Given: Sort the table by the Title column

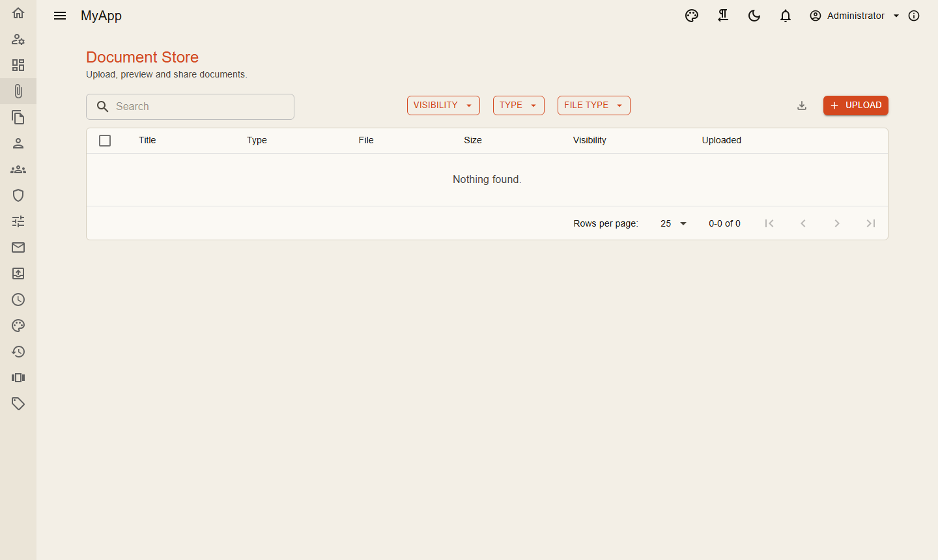Looking at the screenshot, I should click(147, 140).
